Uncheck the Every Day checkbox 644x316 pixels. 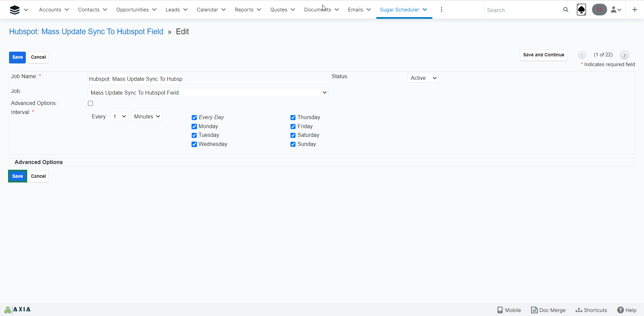tap(194, 117)
